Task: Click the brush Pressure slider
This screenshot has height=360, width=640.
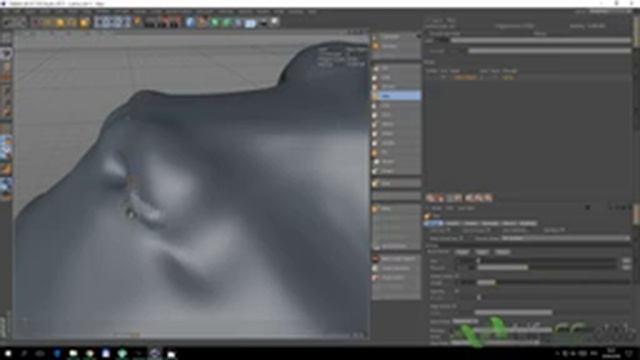Action: pos(547,268)
